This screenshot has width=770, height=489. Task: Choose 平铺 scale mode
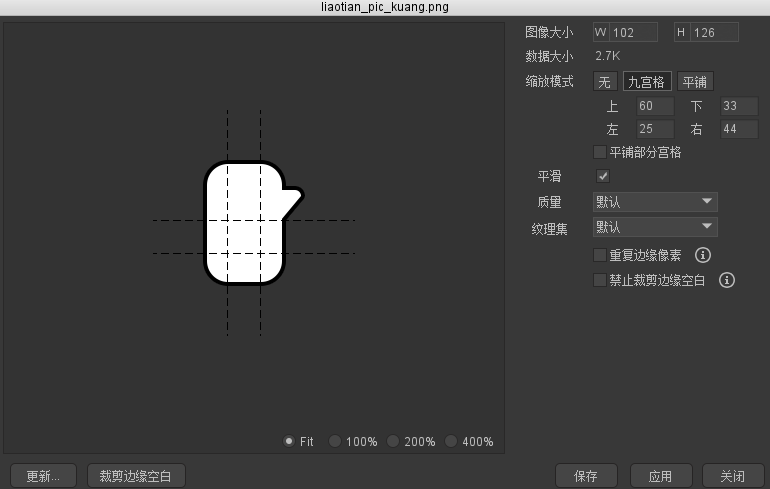[695, 82]
